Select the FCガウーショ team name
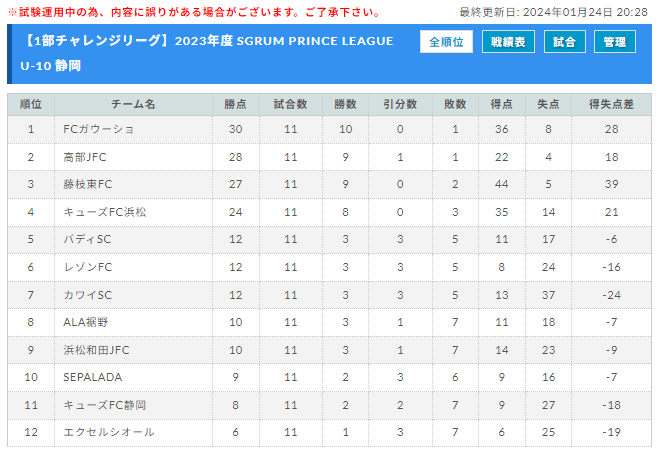The image size is (662, 451). (x=98, y=129)
